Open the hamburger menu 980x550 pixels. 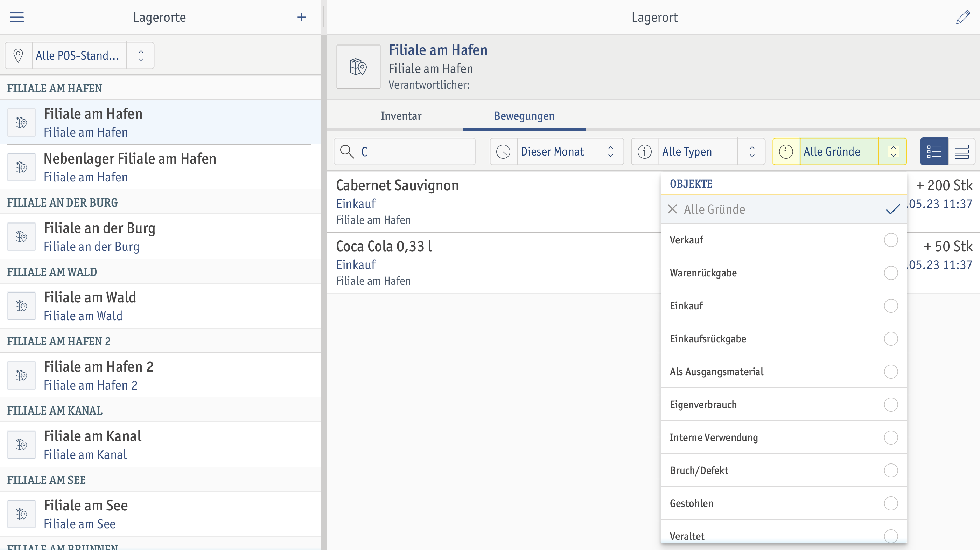coord(17,17)
